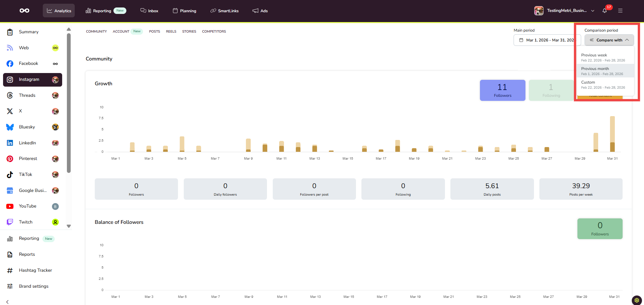Screen dimensions: 644x305
Task: Switch to the REELS tab
Action: coord(171,32)
